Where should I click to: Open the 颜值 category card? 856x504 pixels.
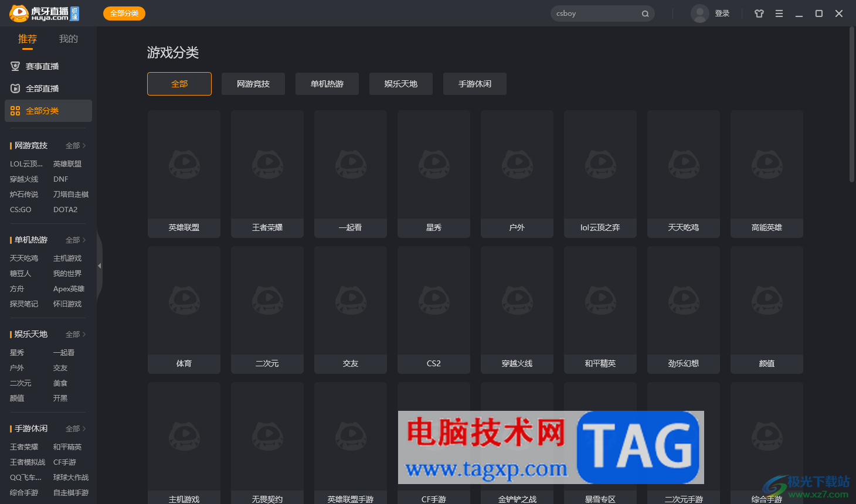click(x=767, y=310)
